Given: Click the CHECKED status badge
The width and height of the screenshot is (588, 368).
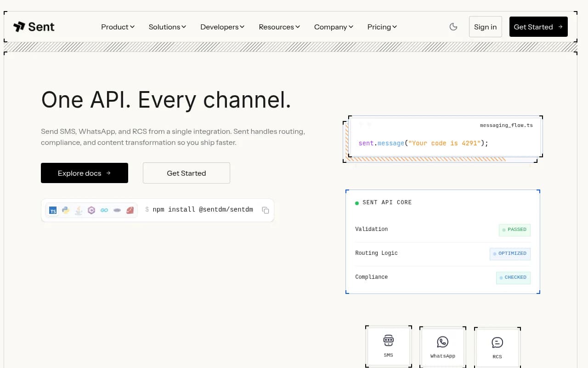Looking at the screenshot, I should (513, 277).
